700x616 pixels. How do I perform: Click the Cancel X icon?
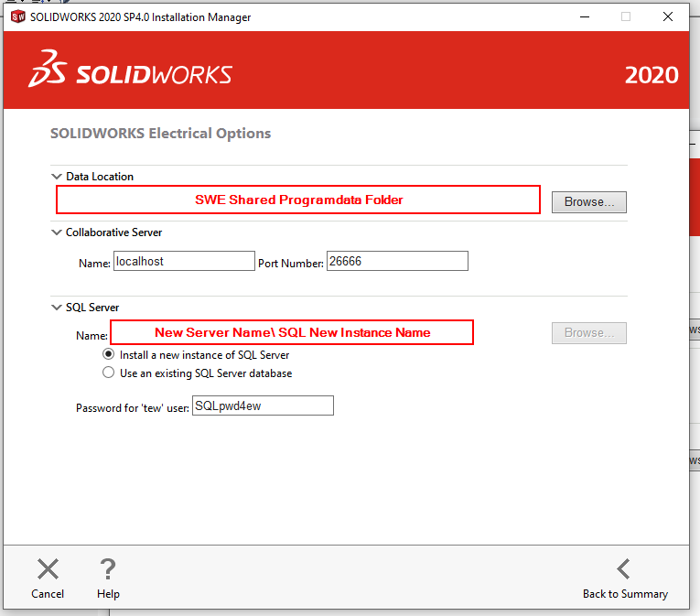pos(48,569)
